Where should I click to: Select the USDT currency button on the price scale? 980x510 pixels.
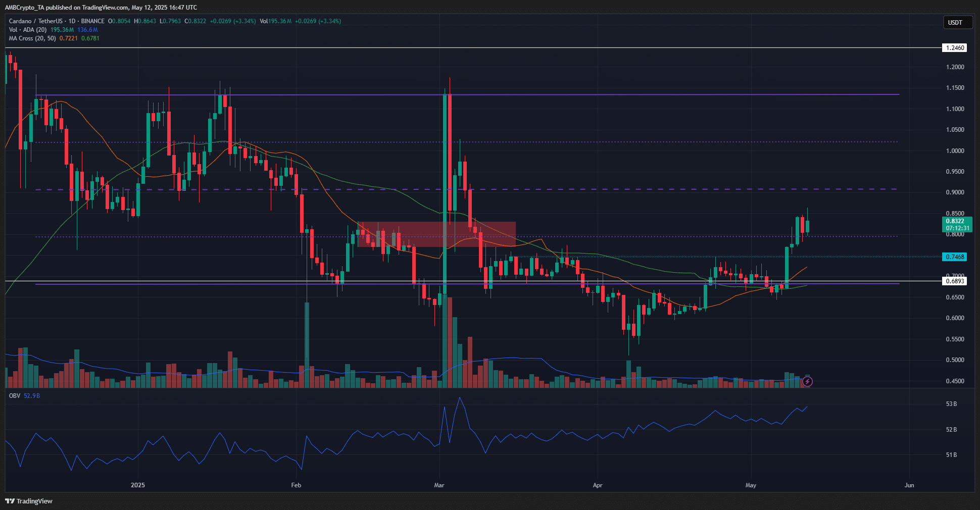point(957,22)
